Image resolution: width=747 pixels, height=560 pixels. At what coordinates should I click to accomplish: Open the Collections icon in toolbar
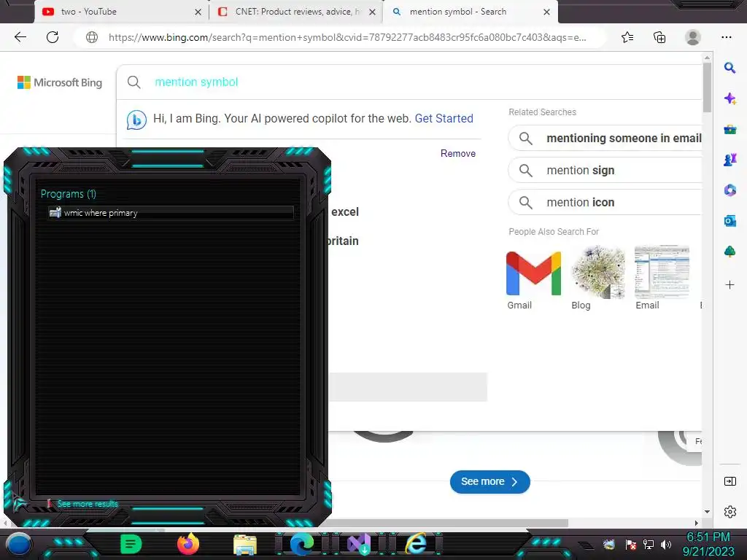pos(659,37)
